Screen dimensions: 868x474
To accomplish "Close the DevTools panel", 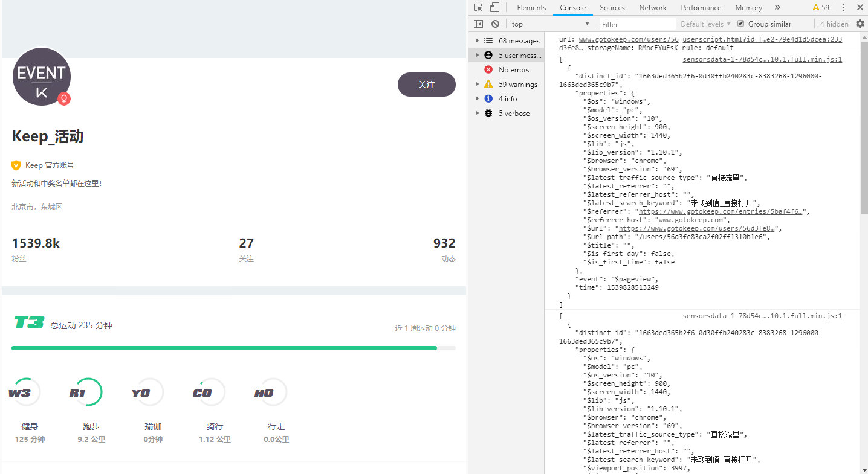I will click(x=860, y=8).
